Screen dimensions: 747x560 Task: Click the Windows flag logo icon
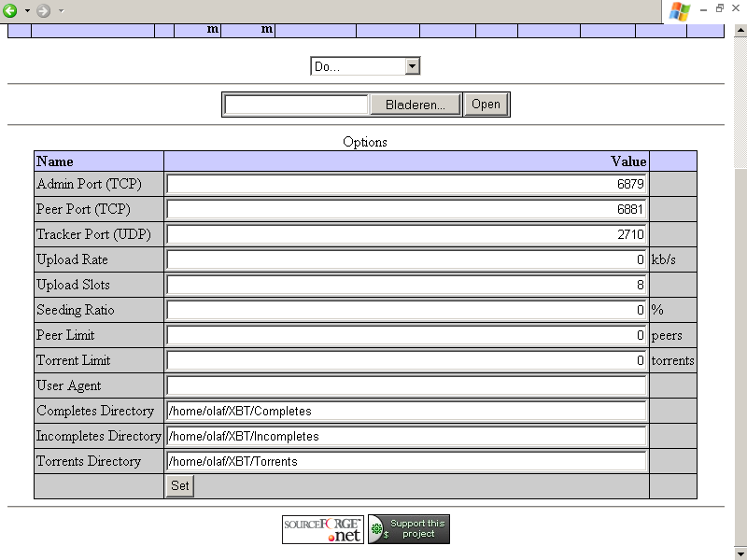[x=681, y=11]
